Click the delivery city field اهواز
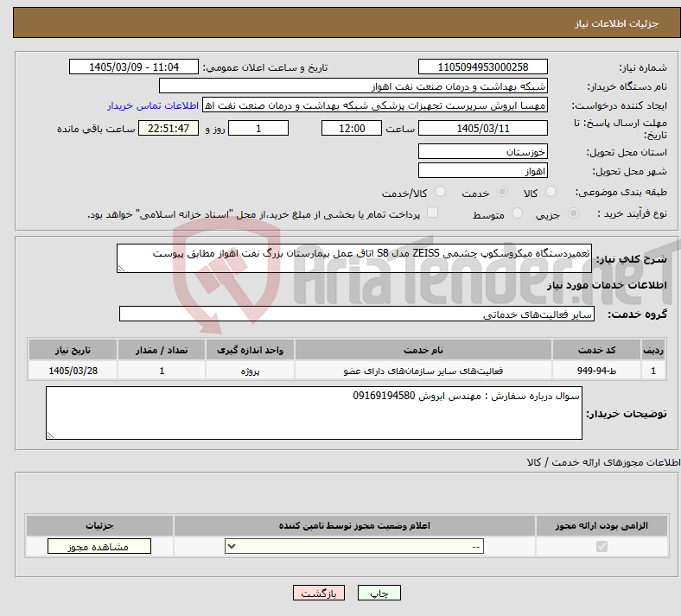Screen dimensions: 681x616 pos(483,170)
